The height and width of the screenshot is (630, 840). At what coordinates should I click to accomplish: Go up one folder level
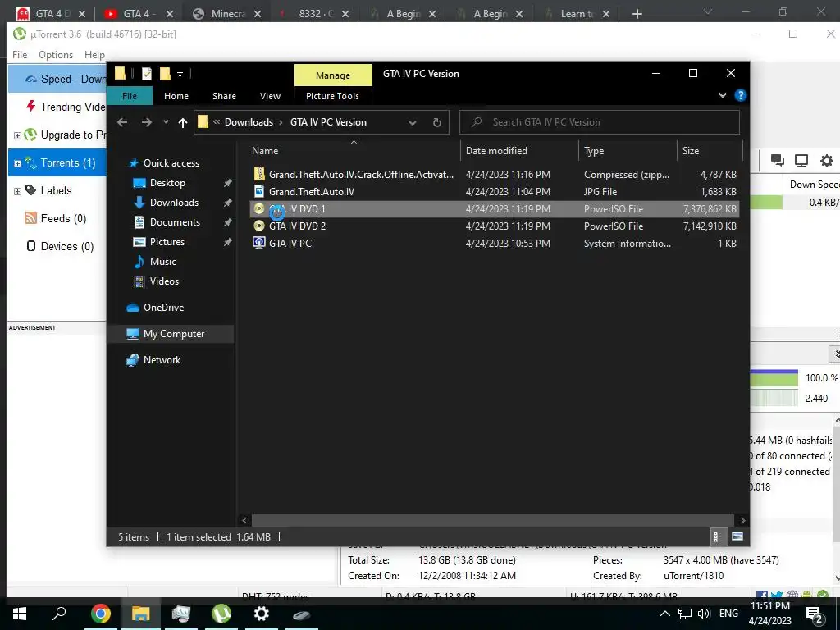(183, 123)
